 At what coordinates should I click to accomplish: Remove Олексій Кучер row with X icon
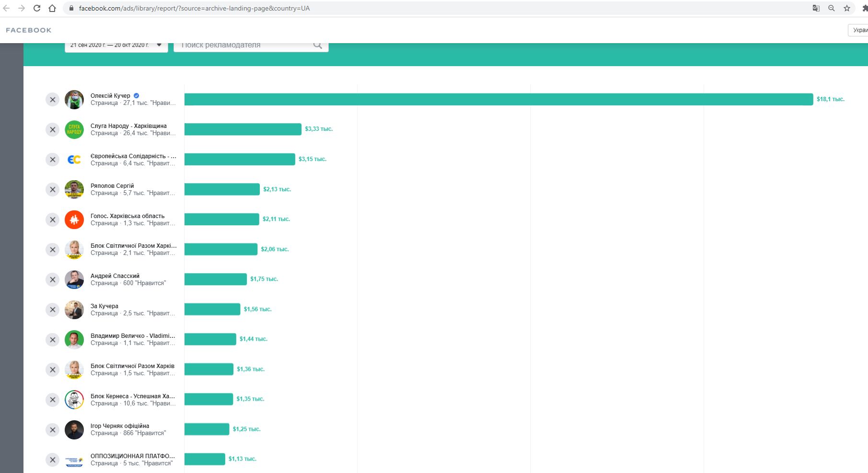[53, 100]
